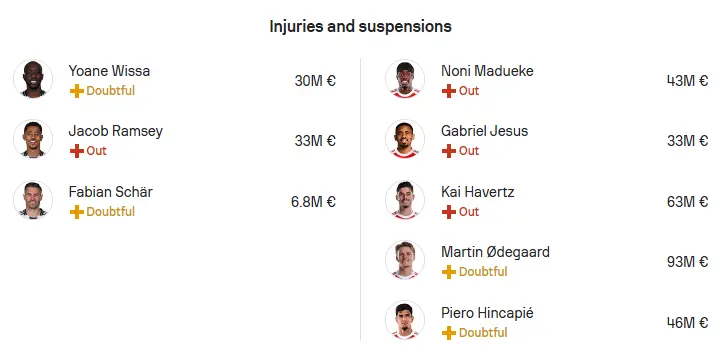The image size is (721, 360).
Task: Click the 93M € market value
Action: [x=687, y=262]
